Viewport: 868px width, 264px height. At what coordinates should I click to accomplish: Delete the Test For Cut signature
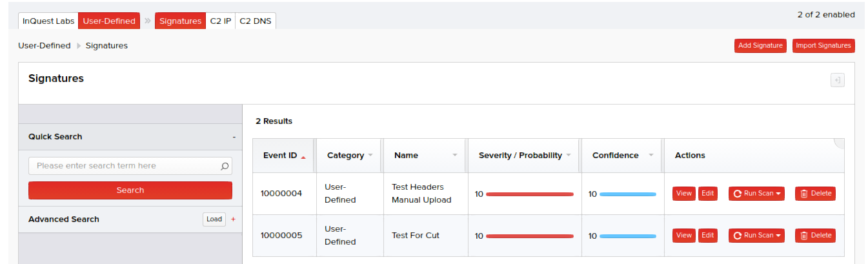tap(815, 236)
